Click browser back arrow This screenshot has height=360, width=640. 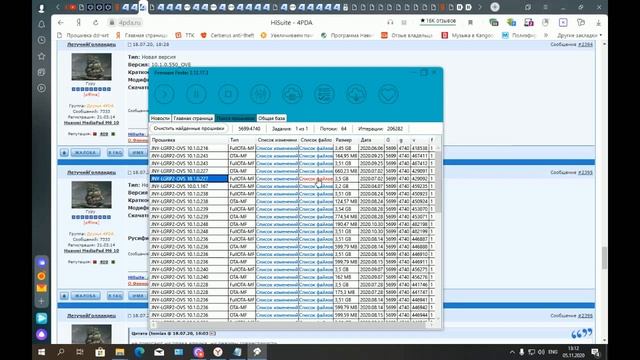click(61, 23)
